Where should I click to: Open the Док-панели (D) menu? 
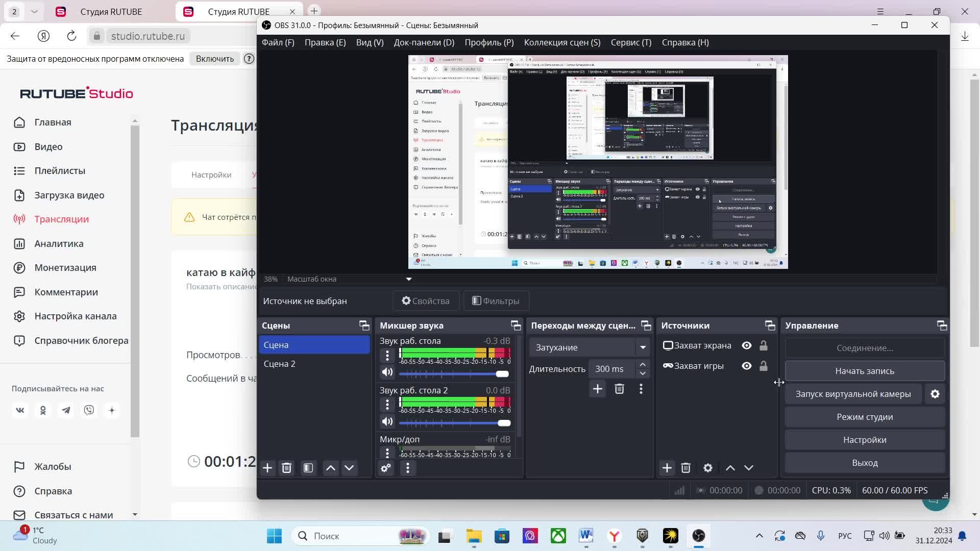point(424,42)
